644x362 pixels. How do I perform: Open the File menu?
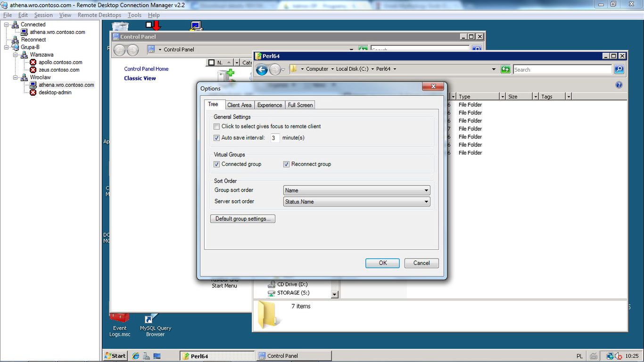point(8,15)
